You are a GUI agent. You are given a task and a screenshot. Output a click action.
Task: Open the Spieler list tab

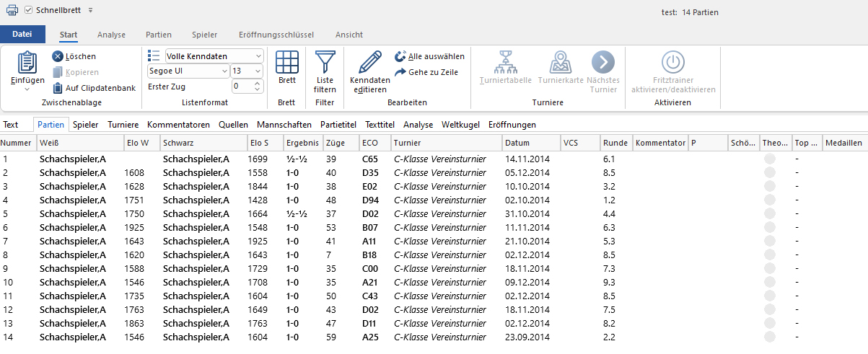(x=86, y=125)
